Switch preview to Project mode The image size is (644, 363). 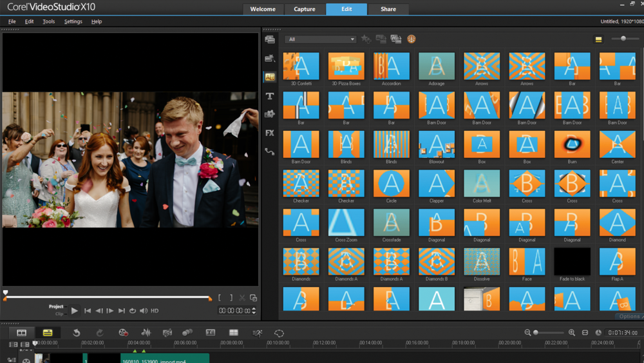(x=56, y=307)
